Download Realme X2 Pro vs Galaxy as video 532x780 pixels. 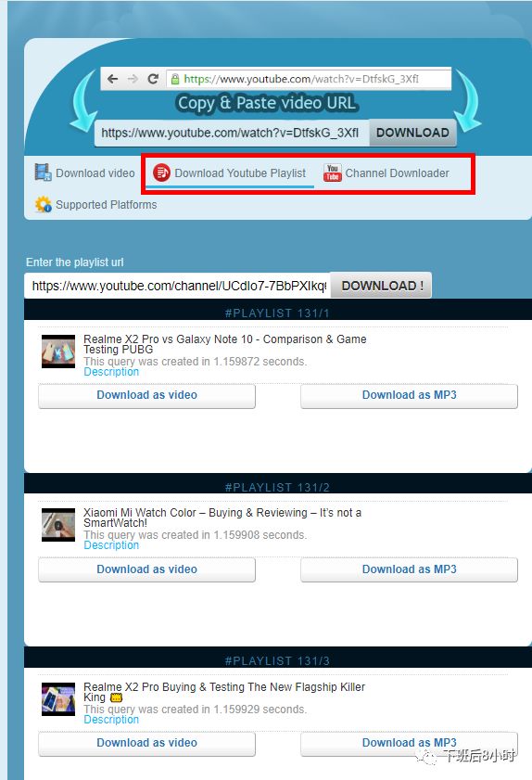146,395
